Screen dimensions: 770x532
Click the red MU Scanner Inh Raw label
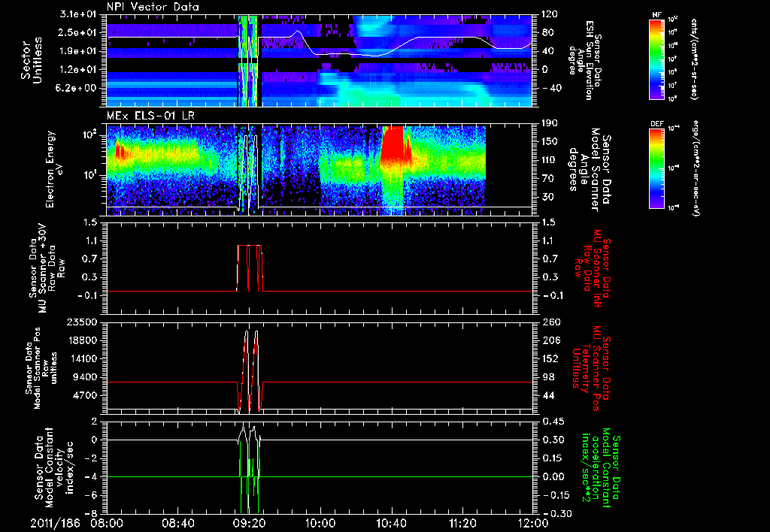[592, 269]
